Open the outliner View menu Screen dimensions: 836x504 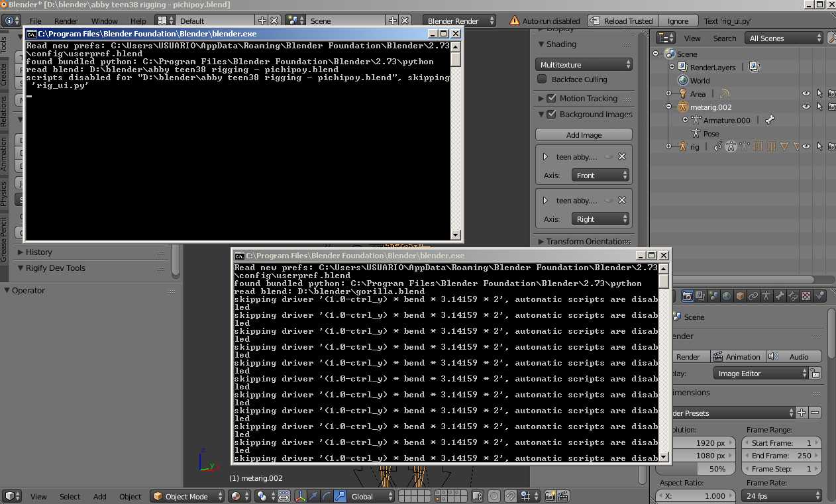pyautogui.click(x=692, y=38)
